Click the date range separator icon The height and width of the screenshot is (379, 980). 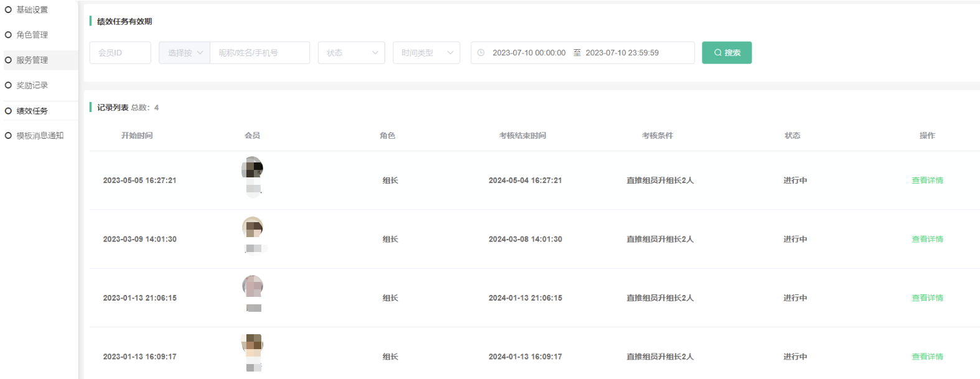[577, 53]
